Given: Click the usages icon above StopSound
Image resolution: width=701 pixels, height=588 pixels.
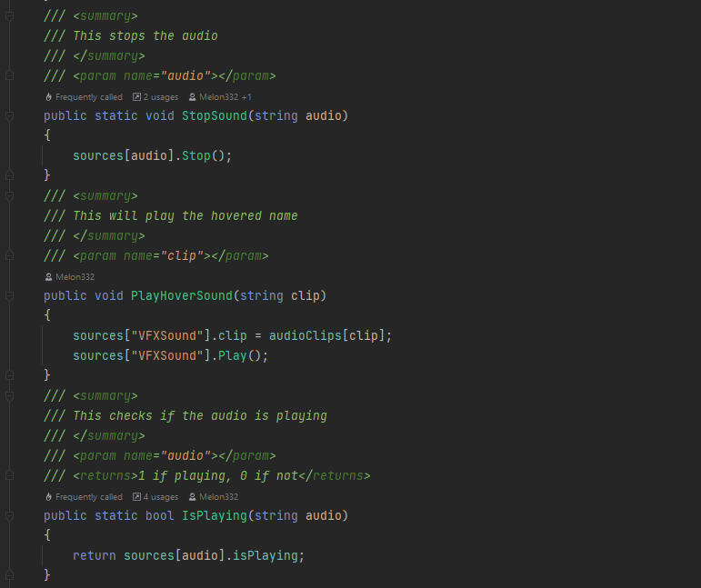Looking at the screenshot, I should [x=136, y=96].
